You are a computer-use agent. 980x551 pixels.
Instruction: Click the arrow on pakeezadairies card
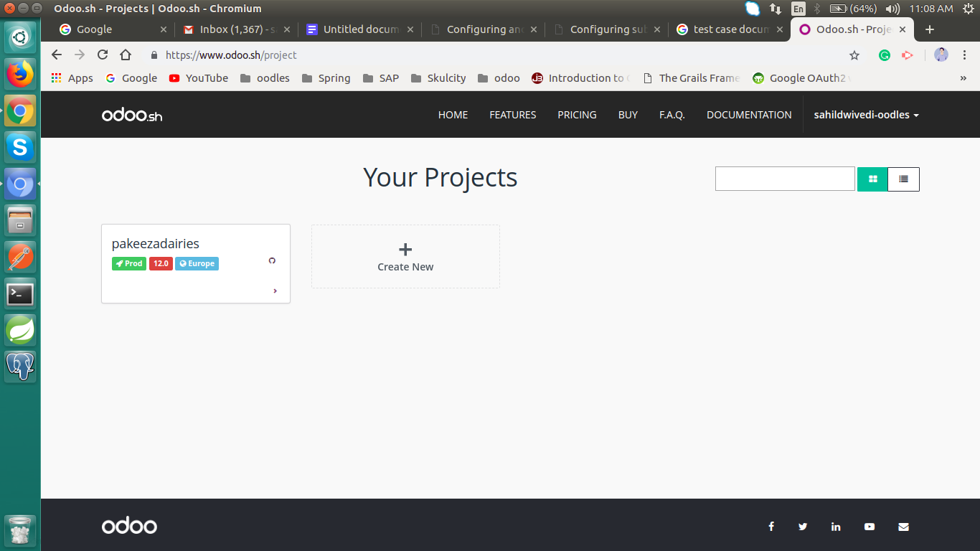[275, 291]
